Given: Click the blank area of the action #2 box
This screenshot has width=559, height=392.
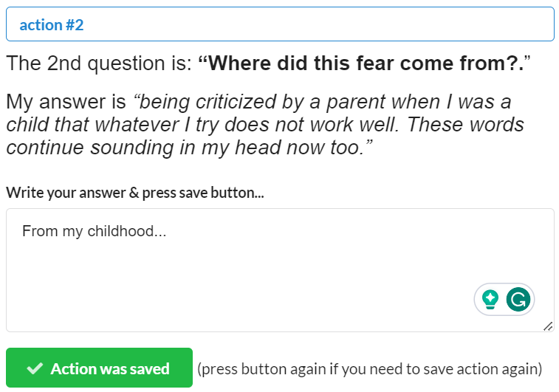Looking at the screenshot, I should tap(318, 24).
